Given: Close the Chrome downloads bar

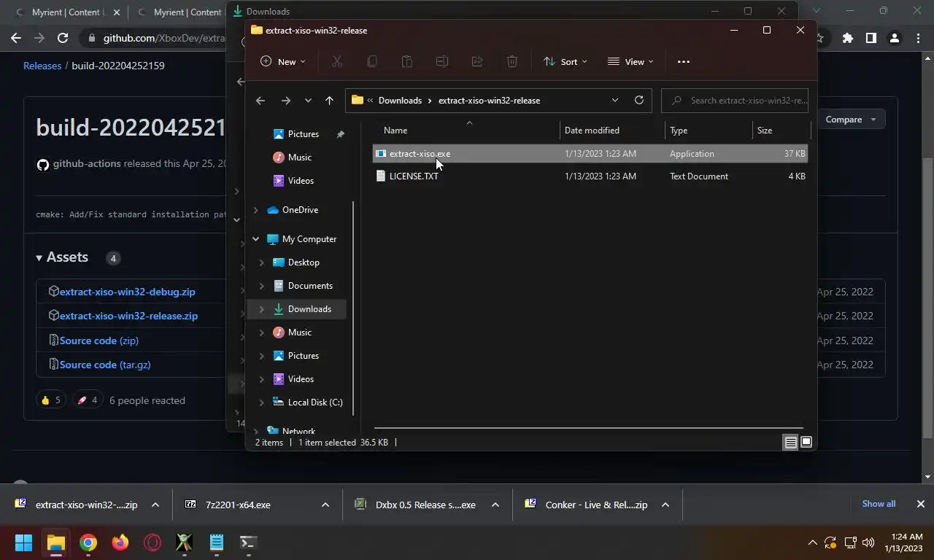Looking at the screenshot, I should pyautogui.click(x=921, y=504).
